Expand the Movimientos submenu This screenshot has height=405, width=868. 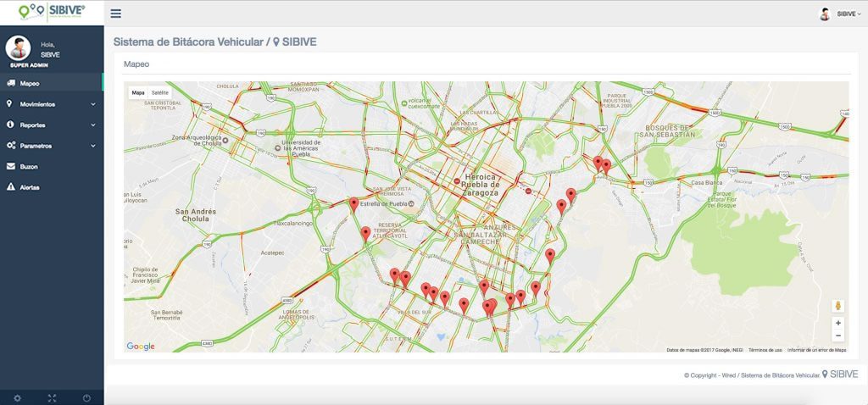51,104
